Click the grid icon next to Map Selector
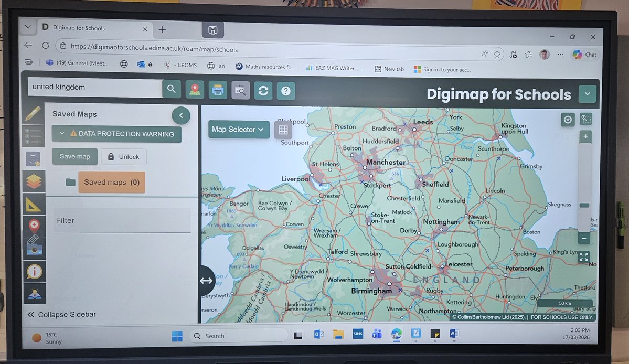The image size is (629, 364). (283, 130)
